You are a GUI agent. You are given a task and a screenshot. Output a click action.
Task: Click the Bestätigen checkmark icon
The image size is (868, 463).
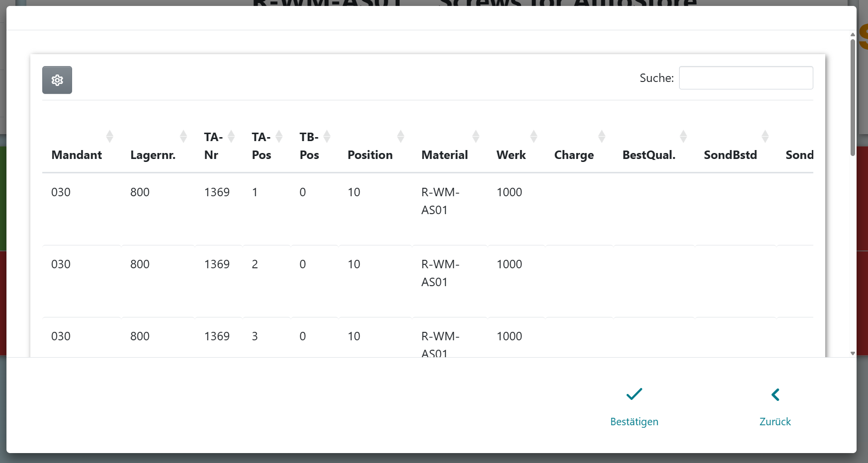coord(634,394)
